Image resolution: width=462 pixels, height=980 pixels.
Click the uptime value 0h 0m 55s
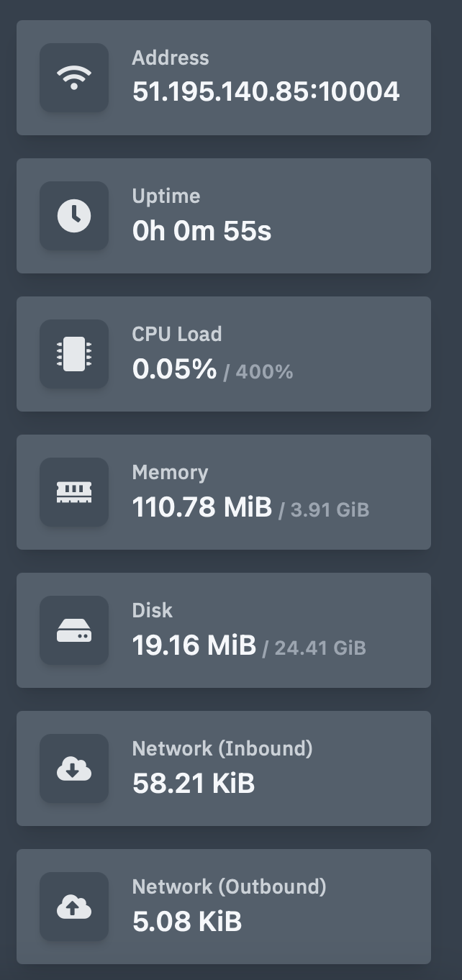201,230
